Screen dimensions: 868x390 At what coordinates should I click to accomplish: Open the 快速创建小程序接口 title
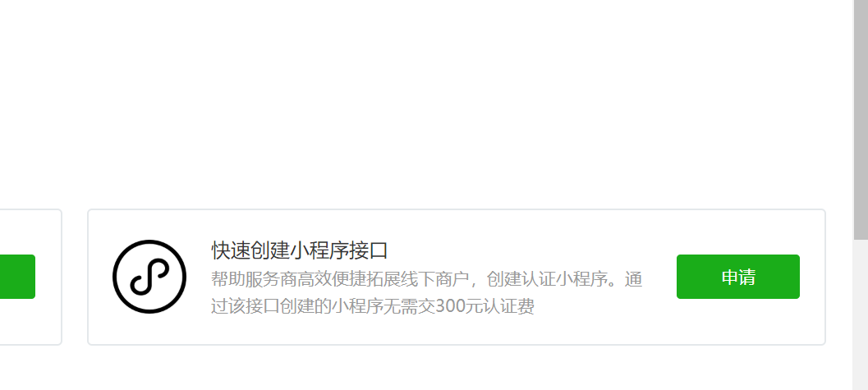click(300, 250)
